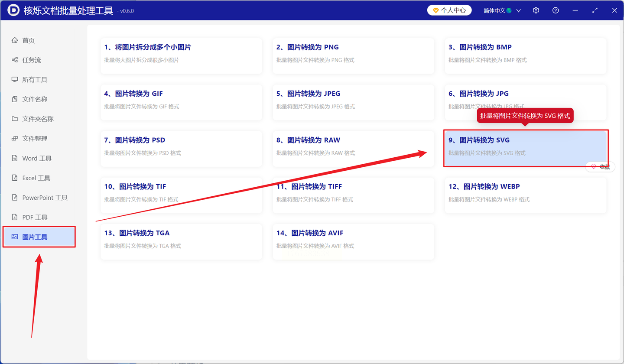
Task: Open 文件整理 in the sidebar
Action: click(x=39, y=139)
